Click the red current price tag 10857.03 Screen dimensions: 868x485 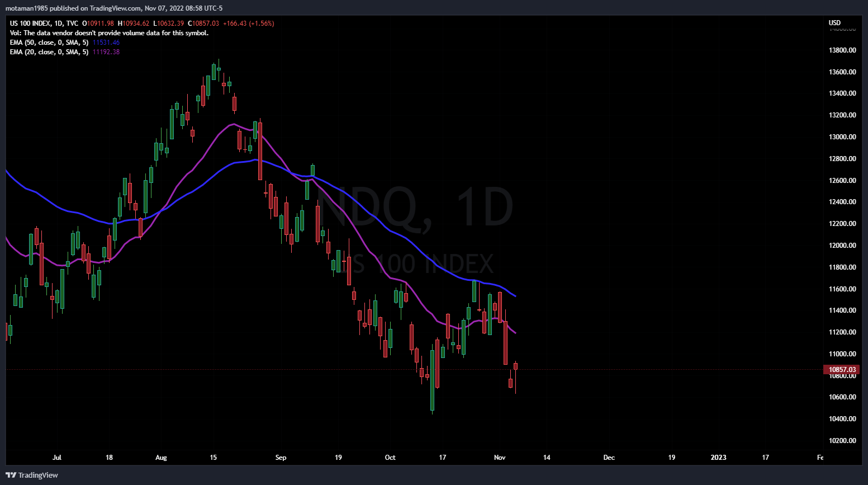click(x=842, y=370)
